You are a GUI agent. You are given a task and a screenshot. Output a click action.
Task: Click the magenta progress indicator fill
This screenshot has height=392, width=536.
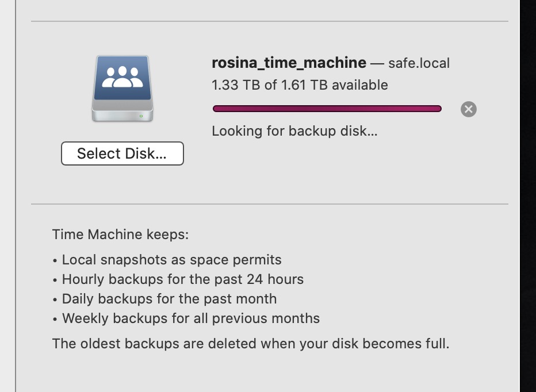(x=327, y=108)
